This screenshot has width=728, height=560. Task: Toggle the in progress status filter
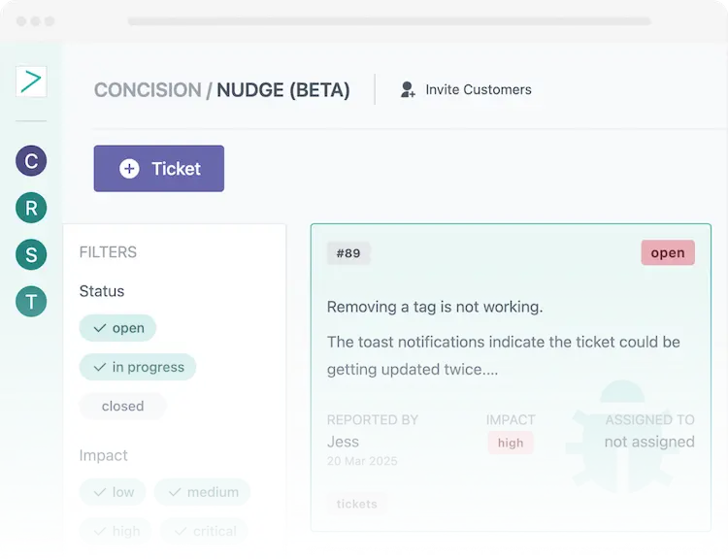138,367
